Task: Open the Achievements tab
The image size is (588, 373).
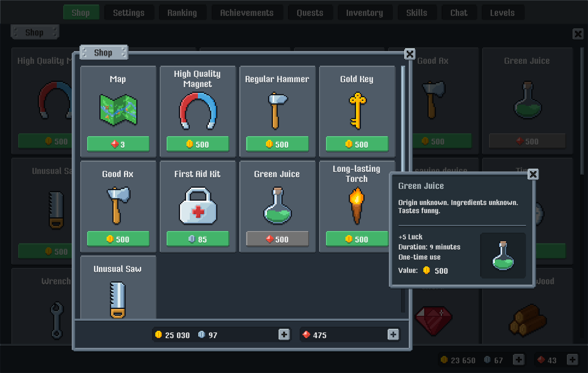Action: [x=247, y=12]
